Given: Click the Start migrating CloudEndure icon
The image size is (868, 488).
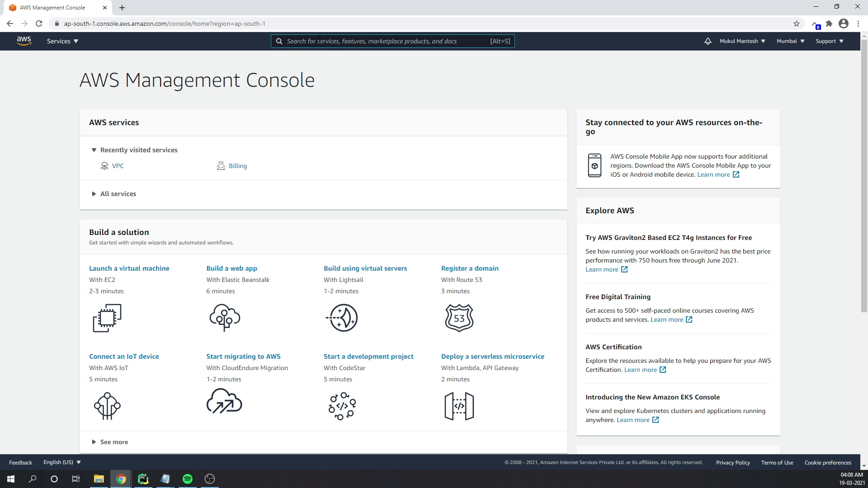Looking at the screenshot, I should coord(224,404).
